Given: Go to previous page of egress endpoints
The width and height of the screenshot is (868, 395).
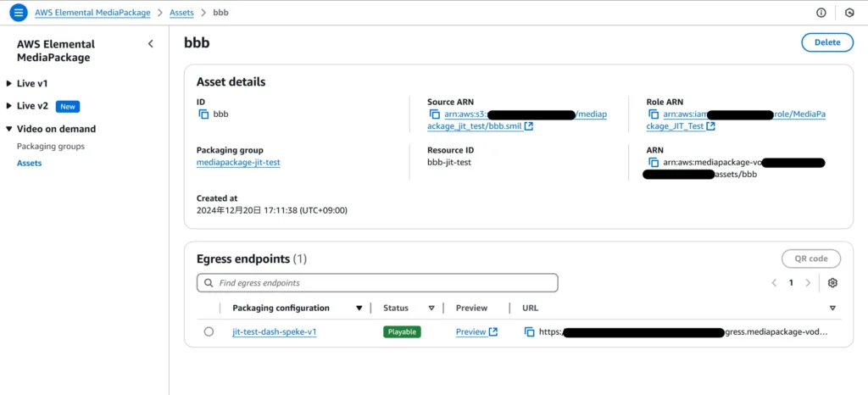Looking at the screenshot, I should click(x=775, y=283).
